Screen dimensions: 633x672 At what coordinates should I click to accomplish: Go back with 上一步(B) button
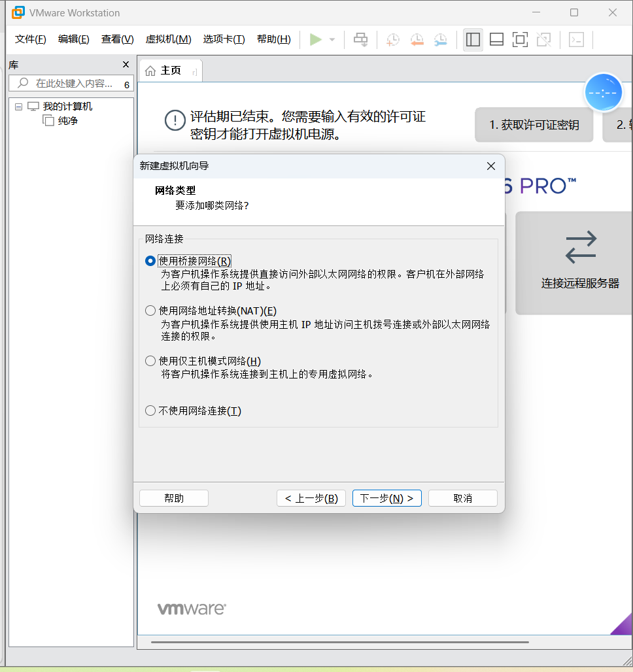(311, 498)
